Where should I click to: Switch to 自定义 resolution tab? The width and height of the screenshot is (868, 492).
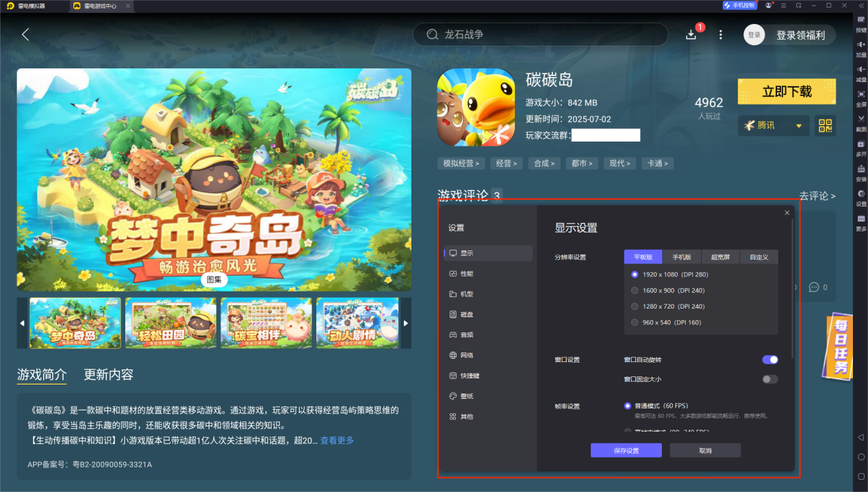point(759,257)
